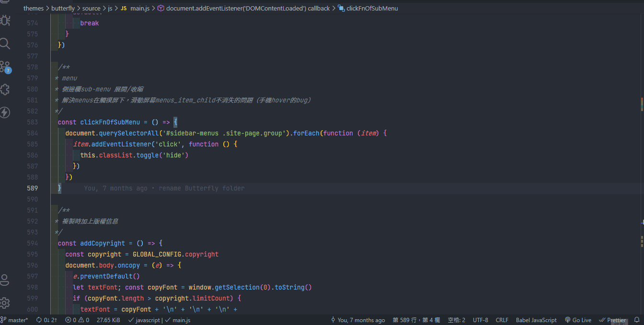Screen dimensions: 644x325
Task: Toggle Prettier in the status bar
Action: 613,320
